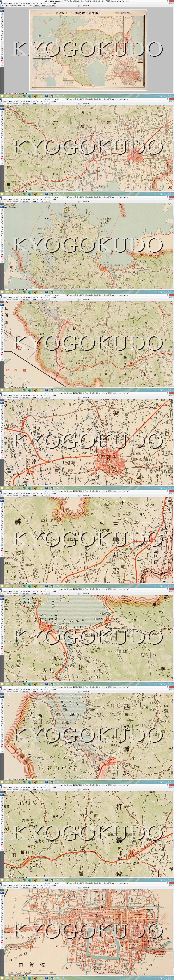The width and height of the screenshot is (174, 980).
Task: Click the foreground color swatch in the 16.5% zoom window
Action: [1, 60]
